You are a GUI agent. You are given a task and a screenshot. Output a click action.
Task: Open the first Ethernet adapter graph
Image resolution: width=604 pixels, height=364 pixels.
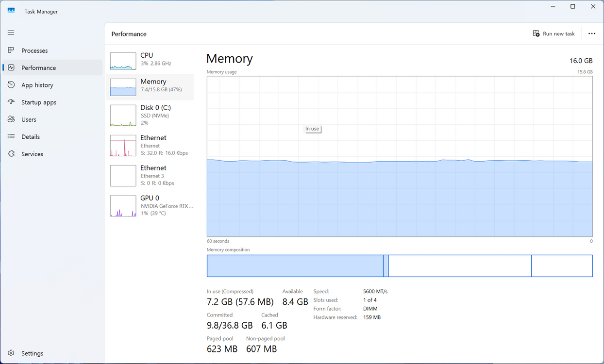pos(123,146)
